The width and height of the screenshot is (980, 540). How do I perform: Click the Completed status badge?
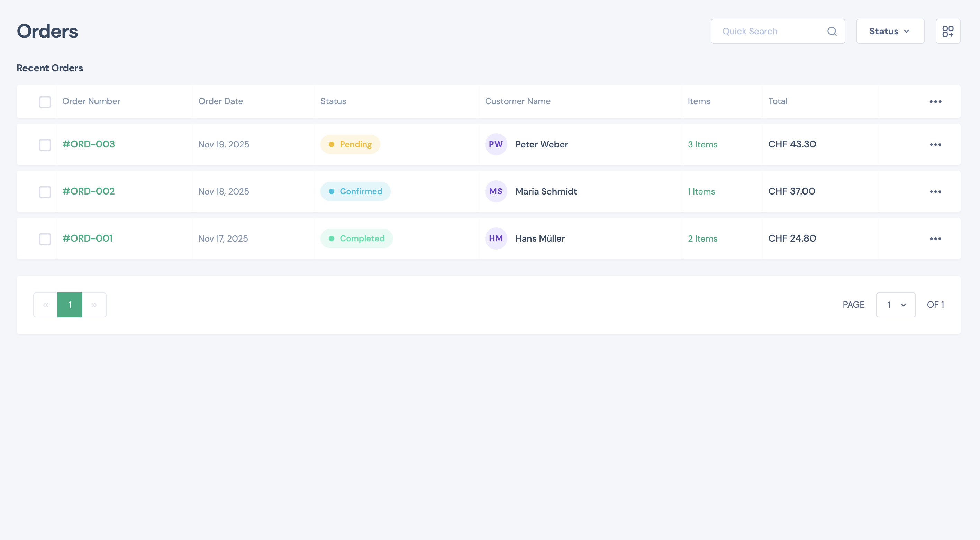tap(356, 238)
